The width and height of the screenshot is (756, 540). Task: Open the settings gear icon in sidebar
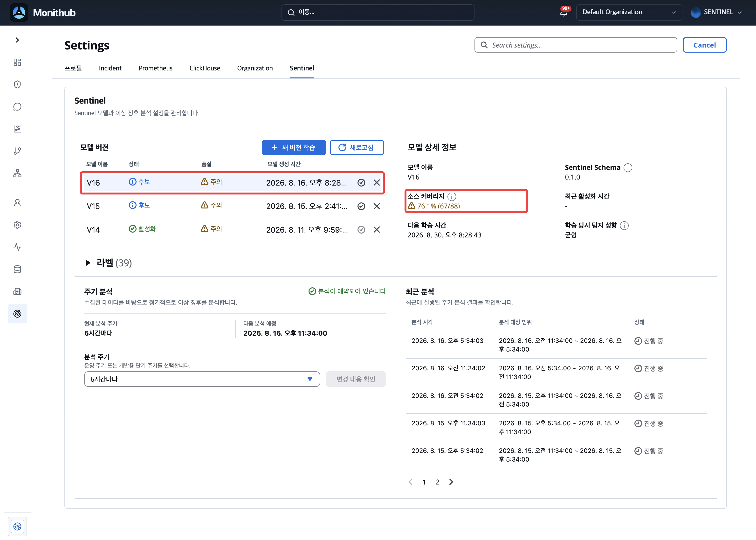click(x=17, y=225)
